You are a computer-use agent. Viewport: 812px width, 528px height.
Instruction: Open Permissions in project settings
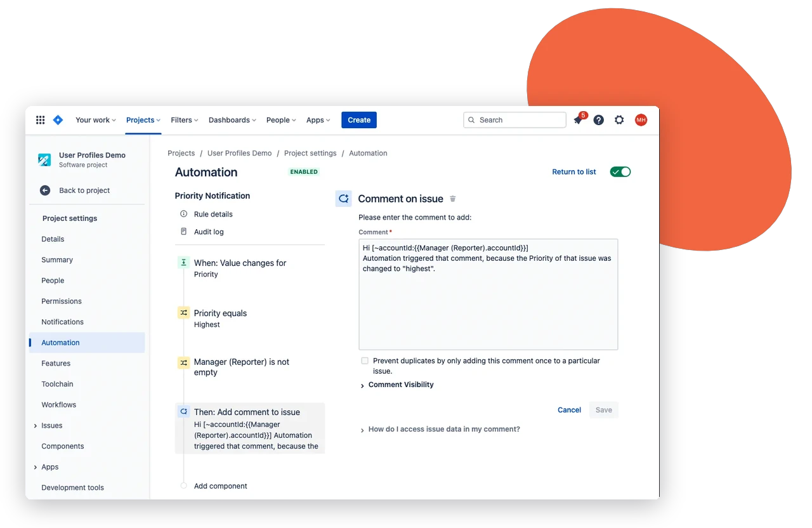tap(62, 301)
